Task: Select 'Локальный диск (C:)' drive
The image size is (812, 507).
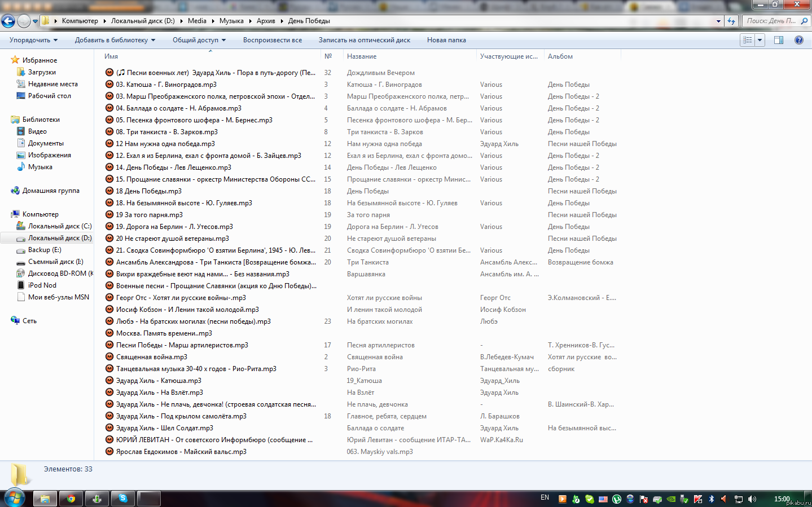Action: [60, 226]
